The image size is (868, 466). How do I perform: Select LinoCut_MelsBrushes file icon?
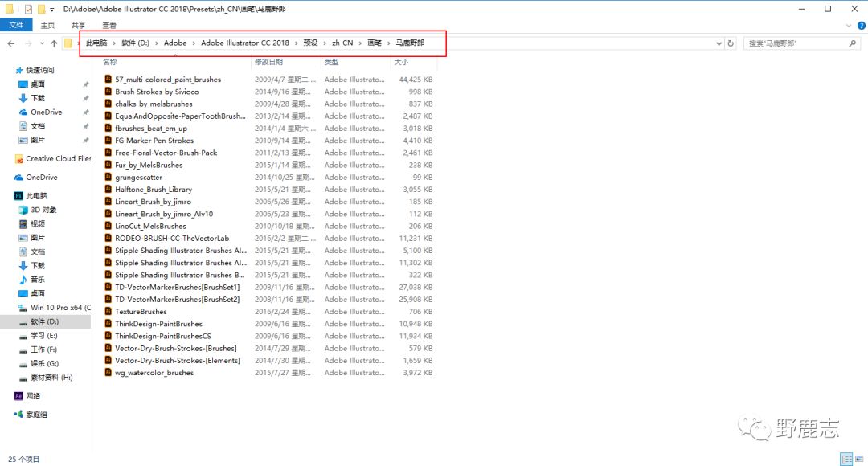(108, 226)
